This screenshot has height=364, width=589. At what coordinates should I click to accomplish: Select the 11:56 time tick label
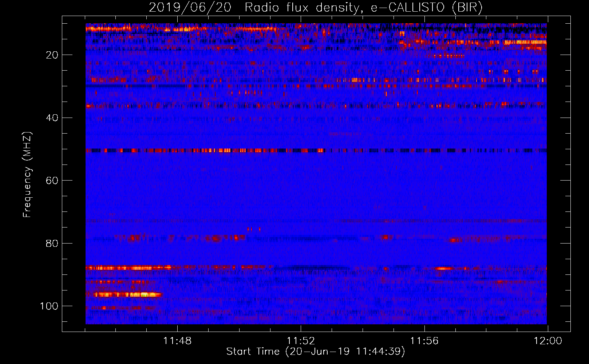point(424,341)
